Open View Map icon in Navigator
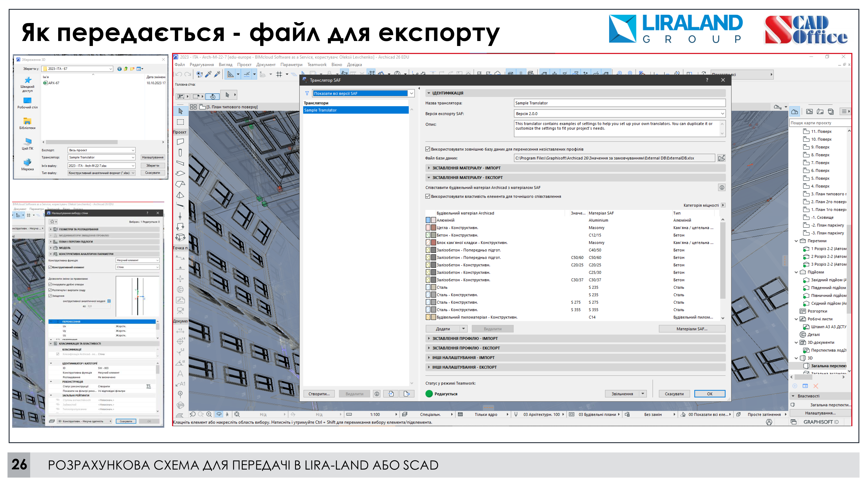868x488 pixels. tap(809, 111)
